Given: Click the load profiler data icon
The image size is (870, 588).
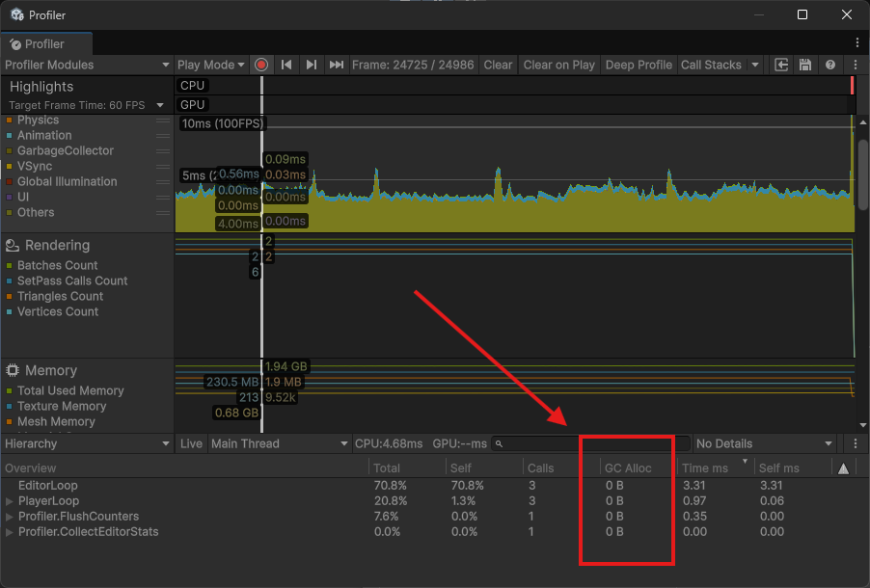Looking at the screenshot, I should (781, 65).
